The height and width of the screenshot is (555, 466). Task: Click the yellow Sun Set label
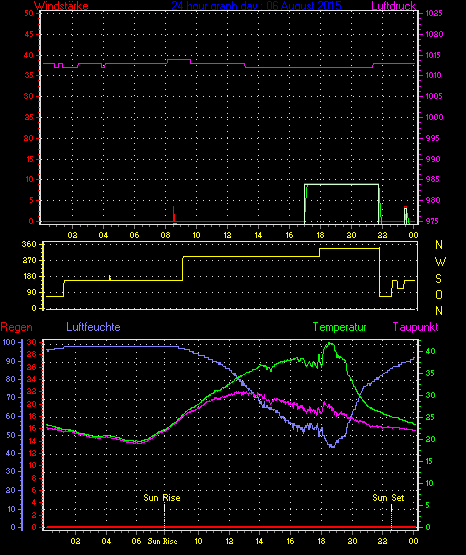pyautogui.click(x=388, y=498)
